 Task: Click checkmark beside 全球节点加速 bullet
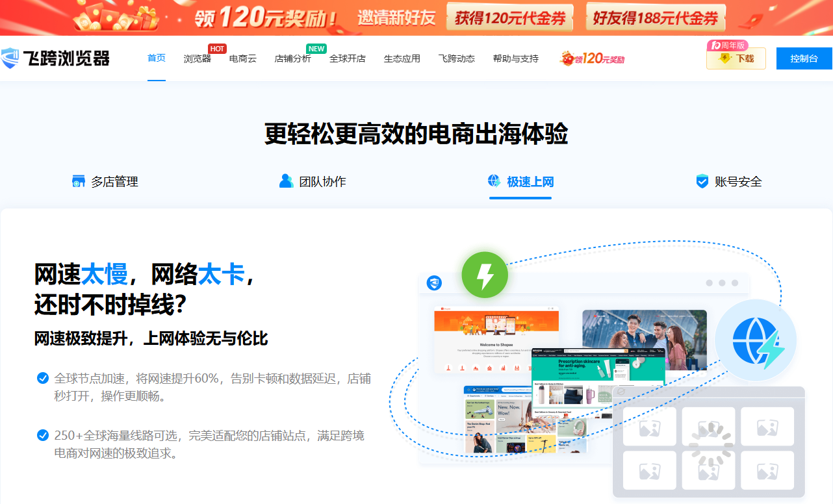[x=43, y=378]
